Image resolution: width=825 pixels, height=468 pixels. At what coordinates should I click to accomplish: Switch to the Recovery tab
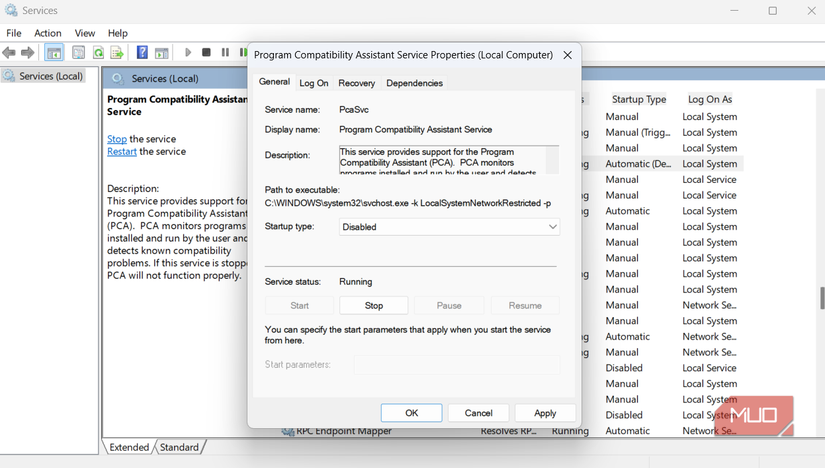point(357,83)
